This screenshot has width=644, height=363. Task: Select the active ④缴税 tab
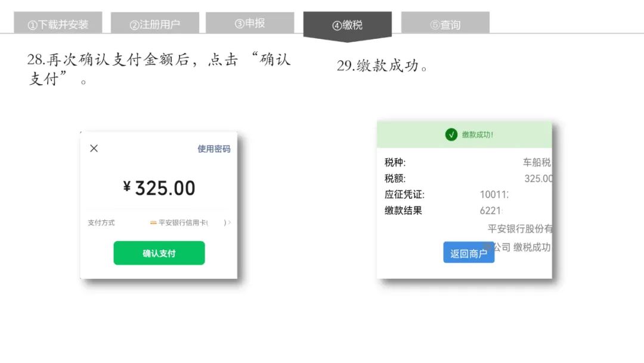pyautogui.click(x=348, y=26)
